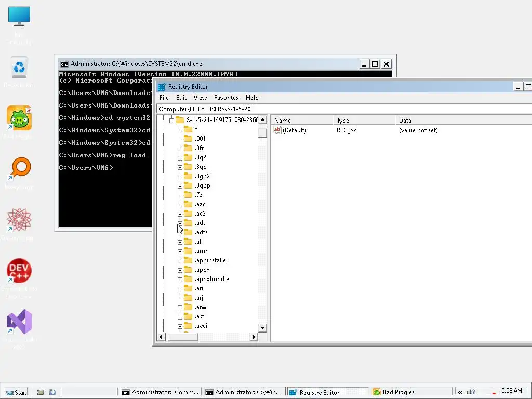The height and width of the screenshot is (399, 532).
Task: Click the .001 folder icon
Action: point(188,138)
